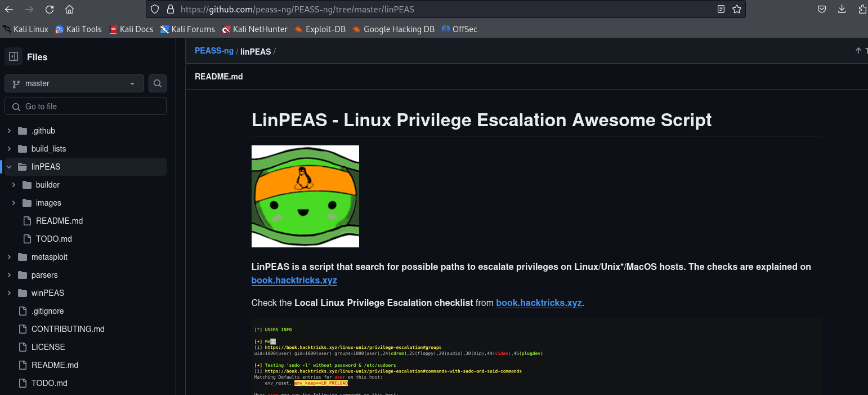868x395 pixels.
Task: Open .gitignore in file tree
Action: [48, 311]
